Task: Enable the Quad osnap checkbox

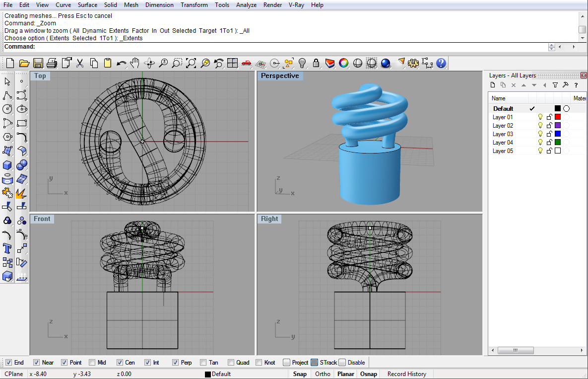Action: tap(231, 363)
